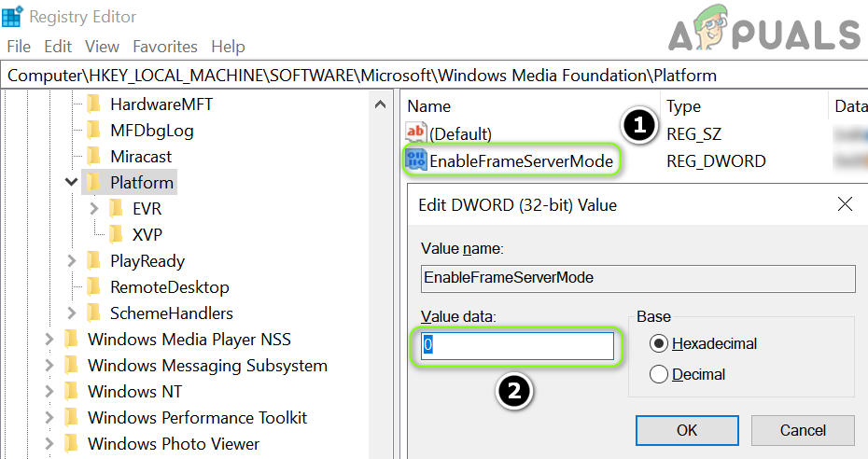Click the registry path address bar
Viewport: 868px width, 459px height.
tap(434, 76)
